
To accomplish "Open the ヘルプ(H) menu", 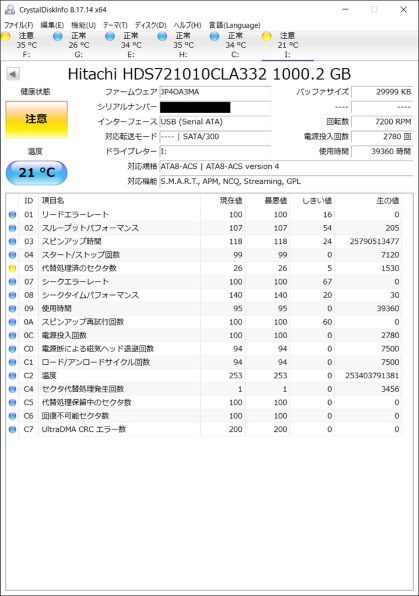I will point(187,25).
